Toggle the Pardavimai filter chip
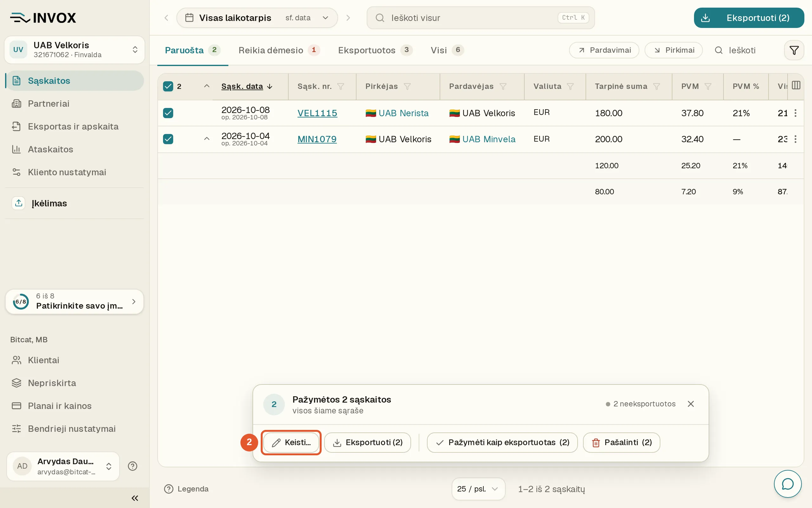This screenshot has width=812, height=508. (x=604, y=50)
